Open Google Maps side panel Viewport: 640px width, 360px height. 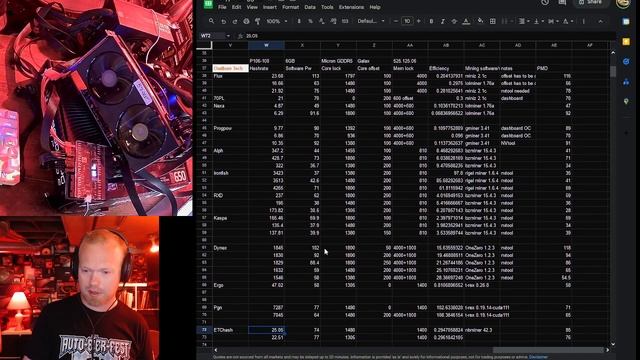(x=626, y=101)
